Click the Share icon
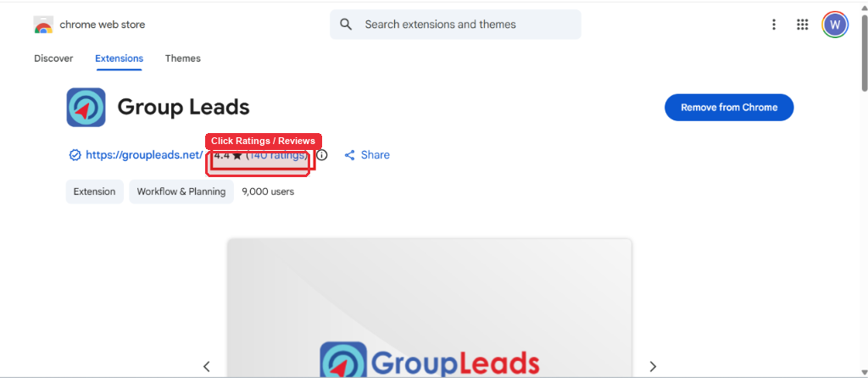Viewport: 868px width, 378px height. pos(349,155)
